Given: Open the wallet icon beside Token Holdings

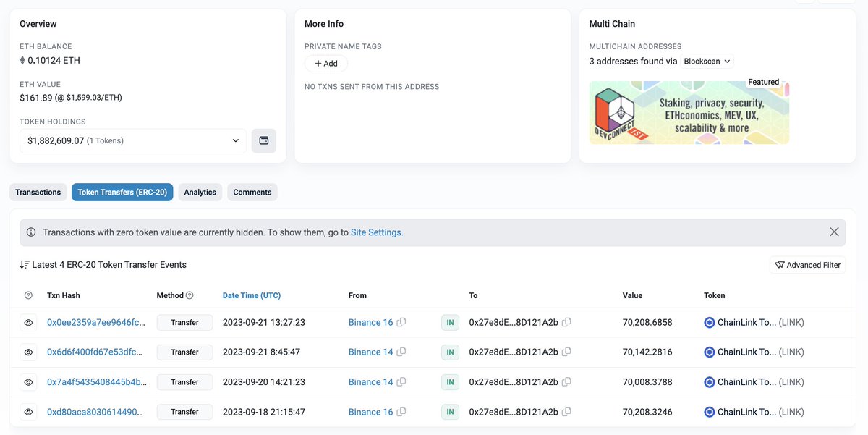Looking at the screenshot, I should (x=264, y=140).
